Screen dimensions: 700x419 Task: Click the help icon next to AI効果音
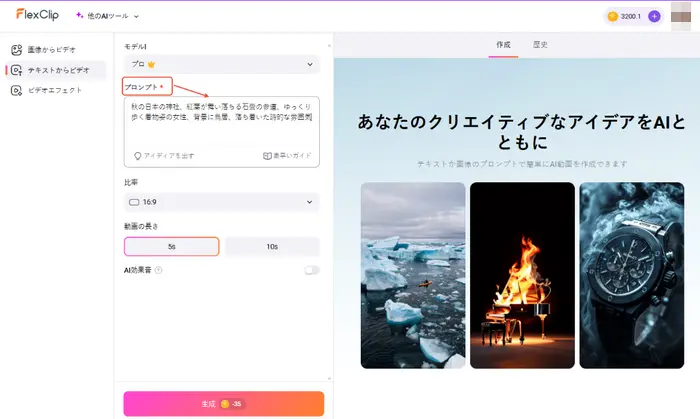point(158,270)
